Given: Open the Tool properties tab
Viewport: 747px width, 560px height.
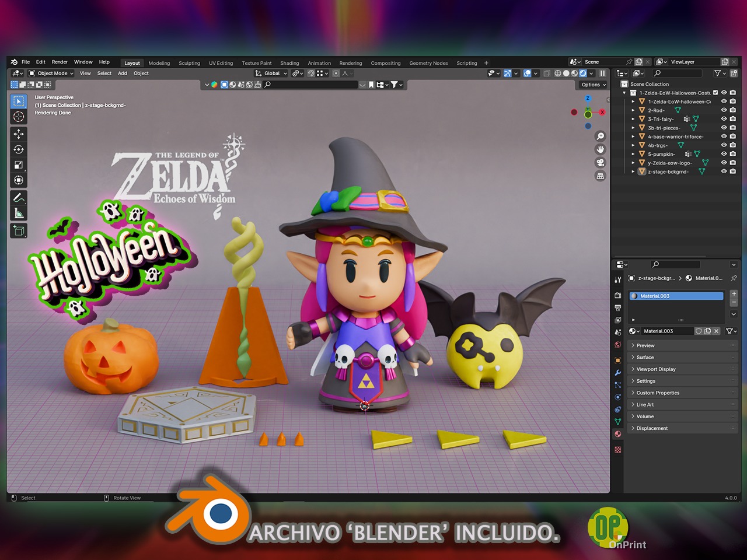Looking at the screenshot, I should 617,279.
